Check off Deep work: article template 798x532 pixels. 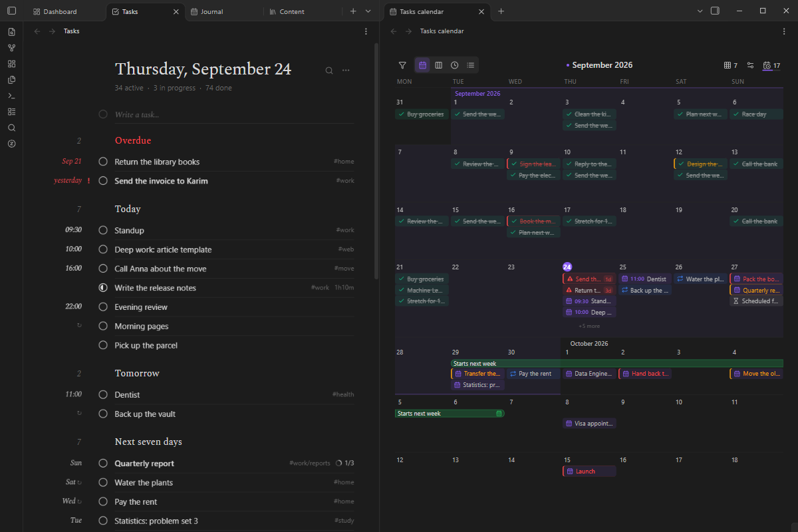pos(103,249)
